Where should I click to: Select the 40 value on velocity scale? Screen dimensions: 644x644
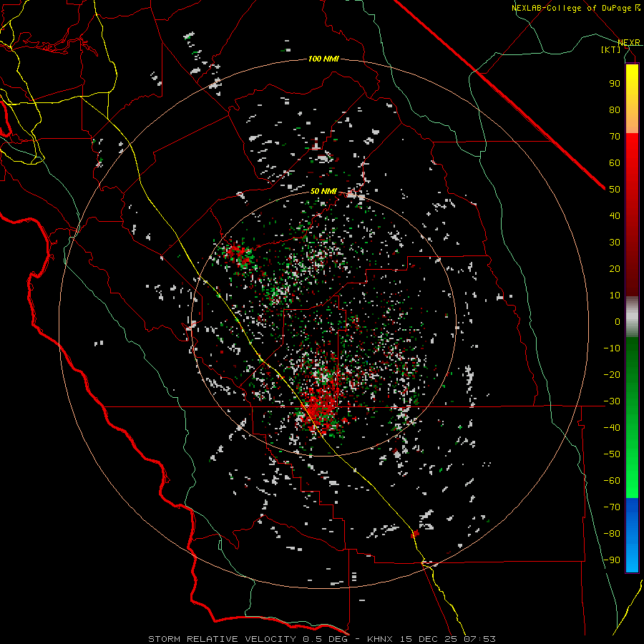click(x=615, y=215)
